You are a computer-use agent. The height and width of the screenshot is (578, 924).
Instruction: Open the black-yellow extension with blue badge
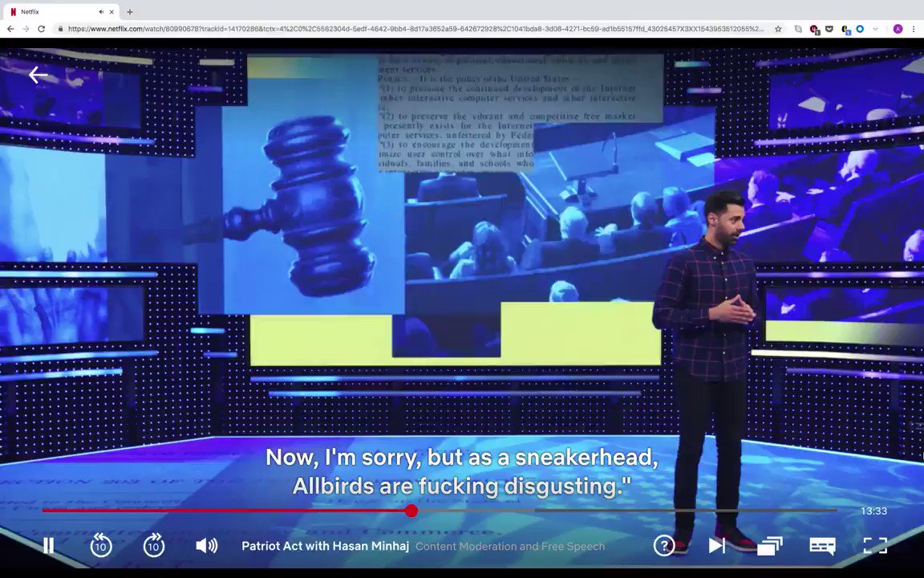(x=845, y=29)
